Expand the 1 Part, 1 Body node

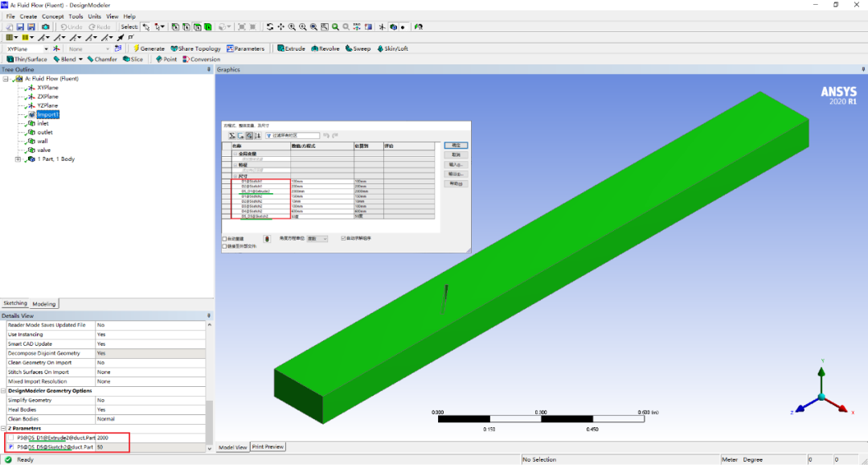pos(18,159)
